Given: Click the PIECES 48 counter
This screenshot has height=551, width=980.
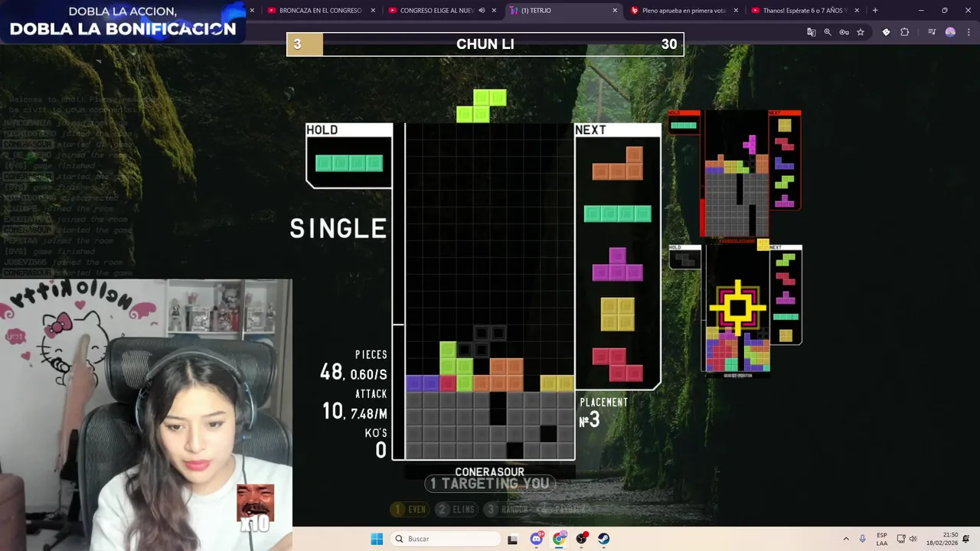Looking at the screenshot, I should [x=354, y=366].
